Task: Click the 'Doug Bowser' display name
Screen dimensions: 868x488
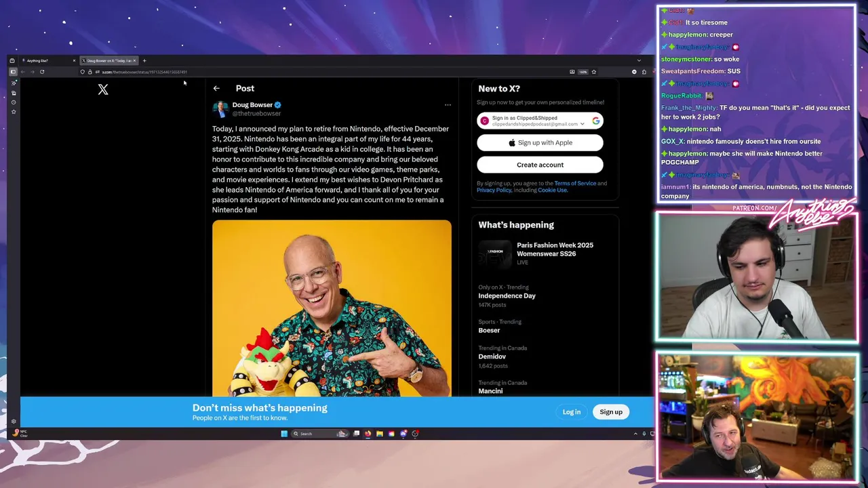Action: click(252, 105)
